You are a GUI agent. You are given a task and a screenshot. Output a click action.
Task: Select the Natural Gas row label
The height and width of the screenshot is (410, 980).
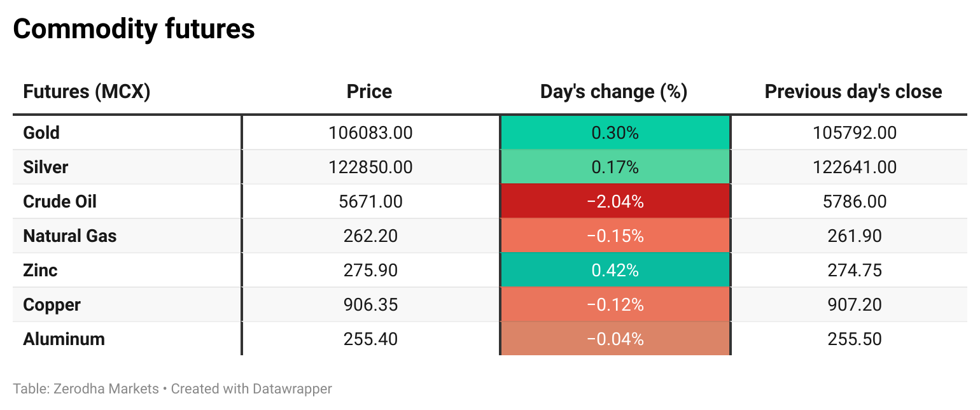point(70,236)
